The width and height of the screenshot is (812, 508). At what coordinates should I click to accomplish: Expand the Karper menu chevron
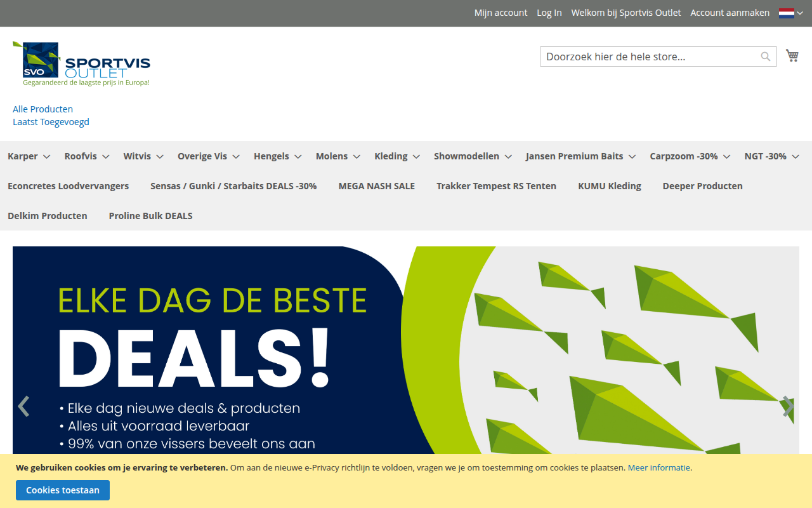[46, 157]
